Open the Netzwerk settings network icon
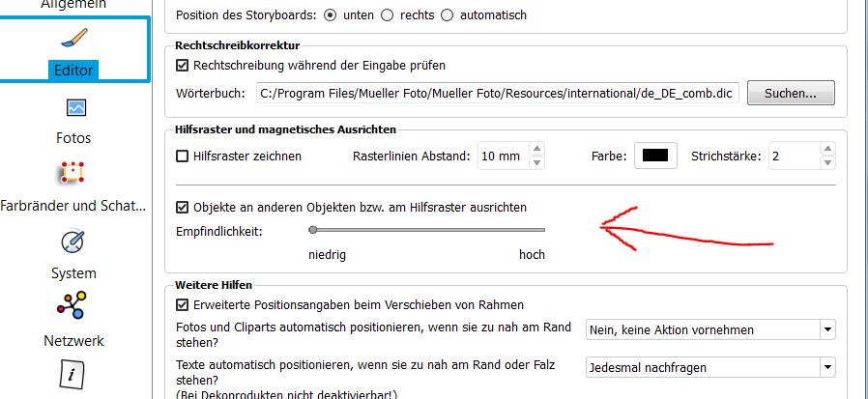This screenshot has width=868, height=399. [73, 307]
